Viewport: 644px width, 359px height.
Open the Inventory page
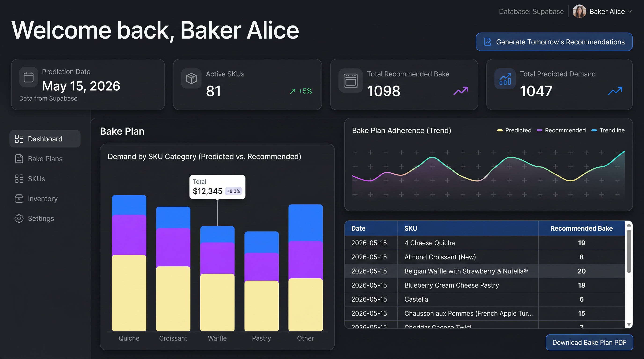pyautogui.click(x=45, y=198)
